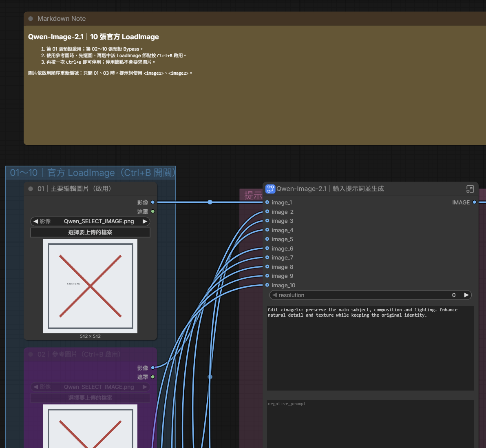The image size is (486, 448).
Task: Select previous image in node 01 影像 selector
Action: (x=35, y=221)
